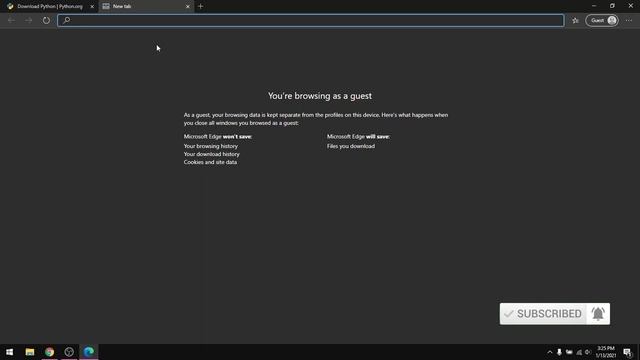Screen dimensions: 640x360
Task: Show hidden system tray icons
Action: point(550,352)
